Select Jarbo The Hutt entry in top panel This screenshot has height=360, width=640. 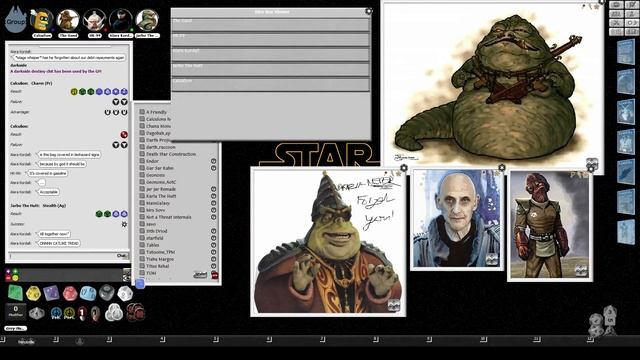point(271,69)
